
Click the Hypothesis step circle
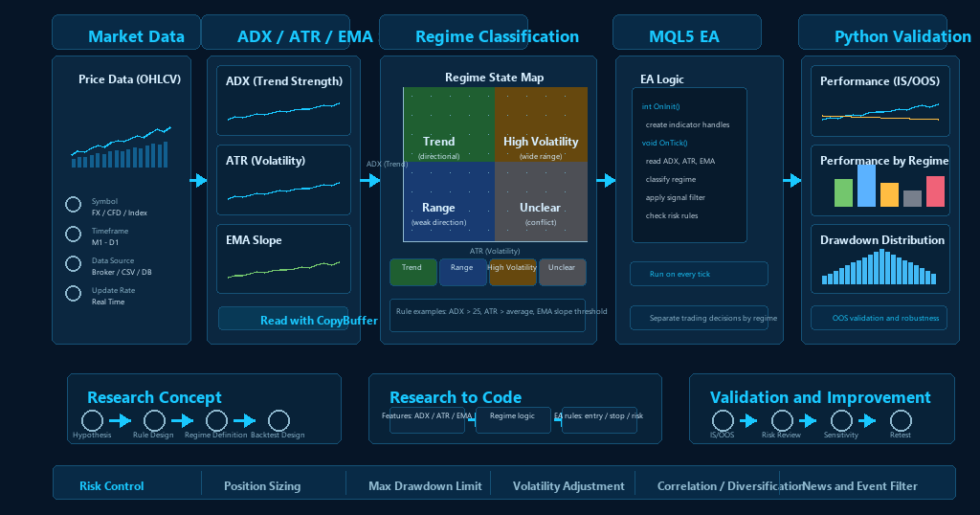click(x=92, y=420)
